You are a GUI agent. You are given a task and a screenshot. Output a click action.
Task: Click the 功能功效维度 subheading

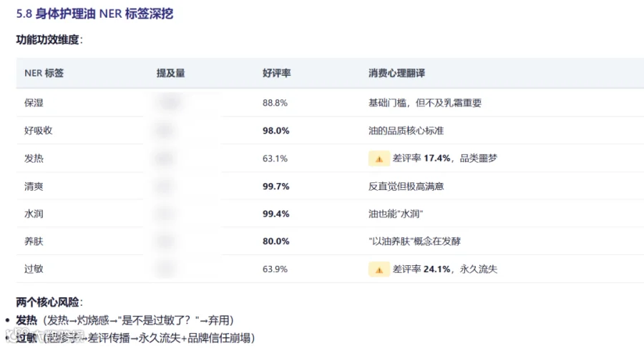click(x=49, y=40)
